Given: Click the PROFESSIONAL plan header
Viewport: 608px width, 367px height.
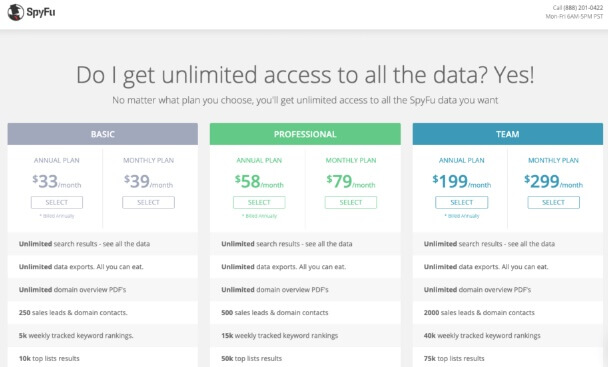Looking at the screenshot, I should 305,134.
